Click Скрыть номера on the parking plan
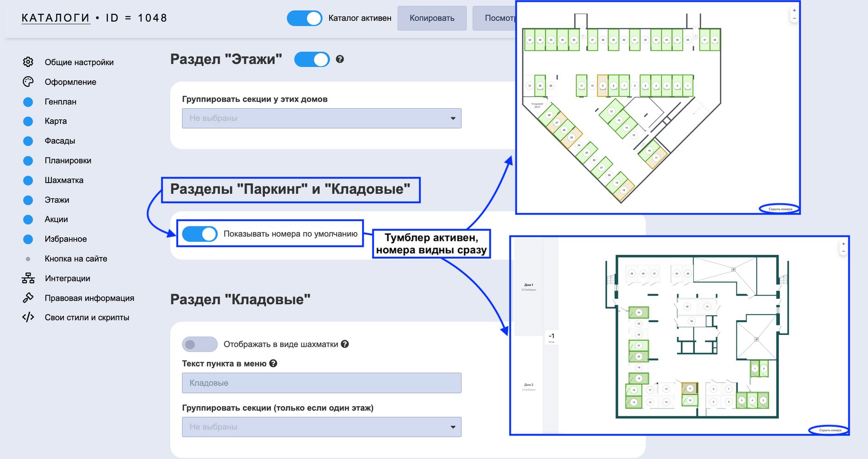 [x=780, y=209]
